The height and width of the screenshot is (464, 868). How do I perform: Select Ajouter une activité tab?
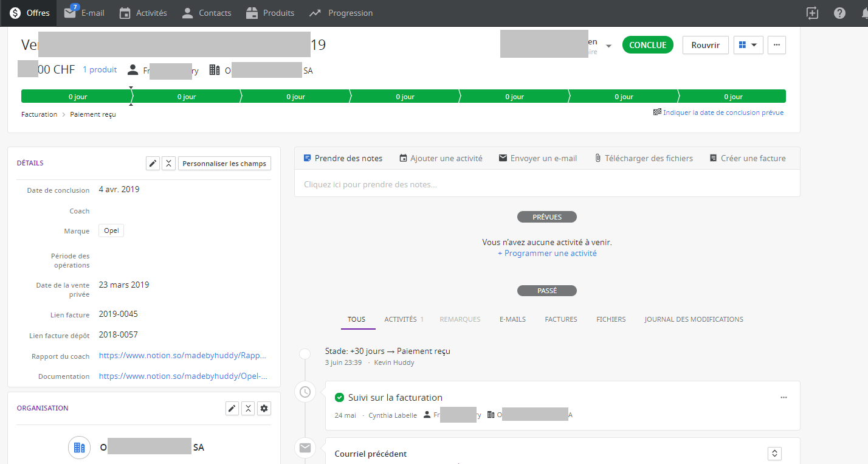pyautogui.click(x=441, y=158)
